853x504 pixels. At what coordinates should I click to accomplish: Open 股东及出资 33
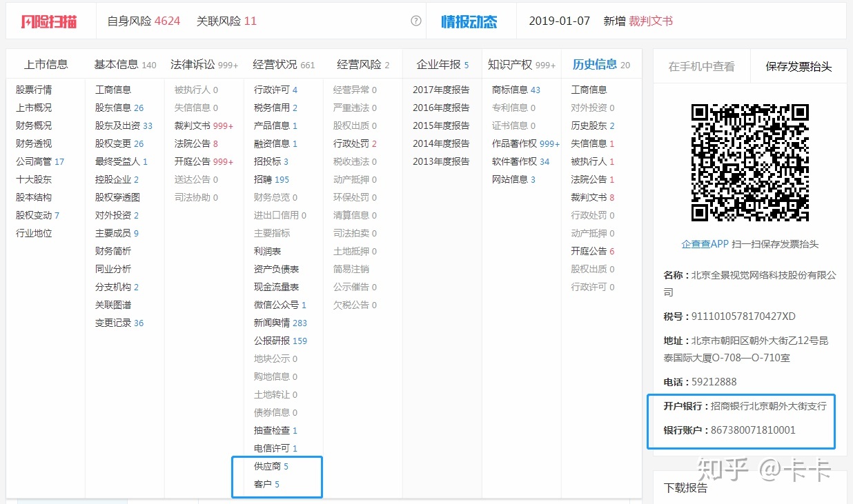[x=124, y=125]
